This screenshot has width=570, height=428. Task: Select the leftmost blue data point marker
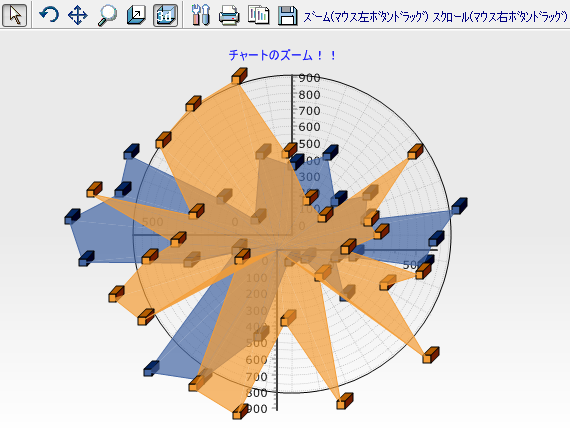(72, 217)
